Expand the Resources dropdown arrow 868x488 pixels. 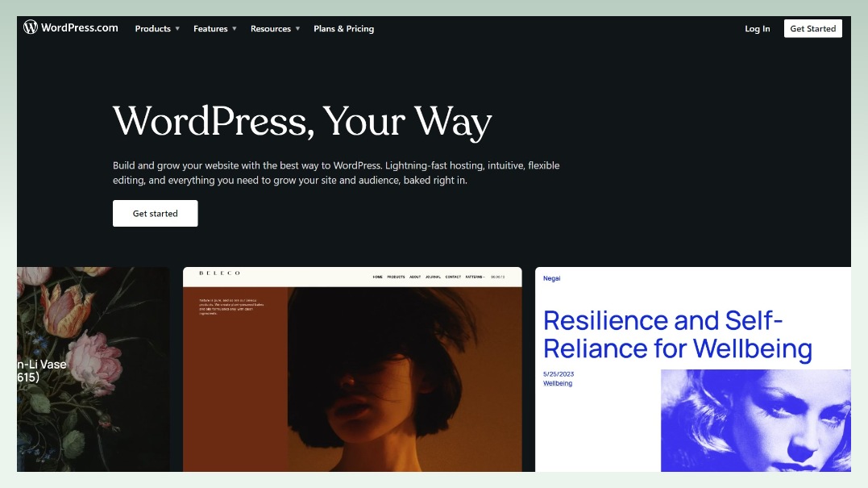(298, 29)
